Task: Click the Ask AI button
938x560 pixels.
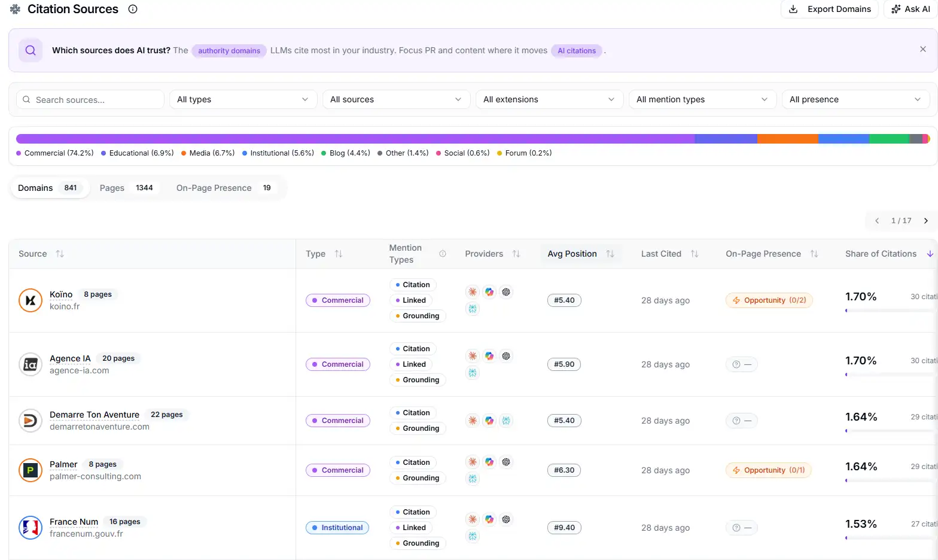Action: 911,9
